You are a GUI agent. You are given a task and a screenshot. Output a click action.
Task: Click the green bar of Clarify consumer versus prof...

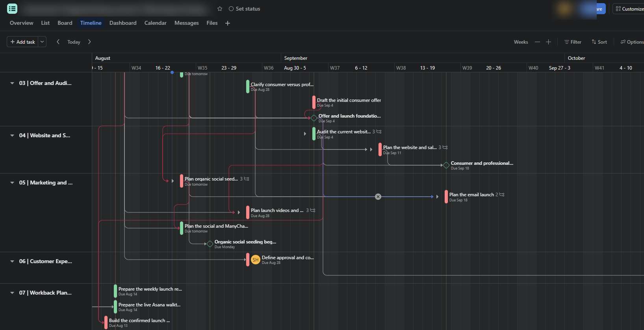(248, 87)
